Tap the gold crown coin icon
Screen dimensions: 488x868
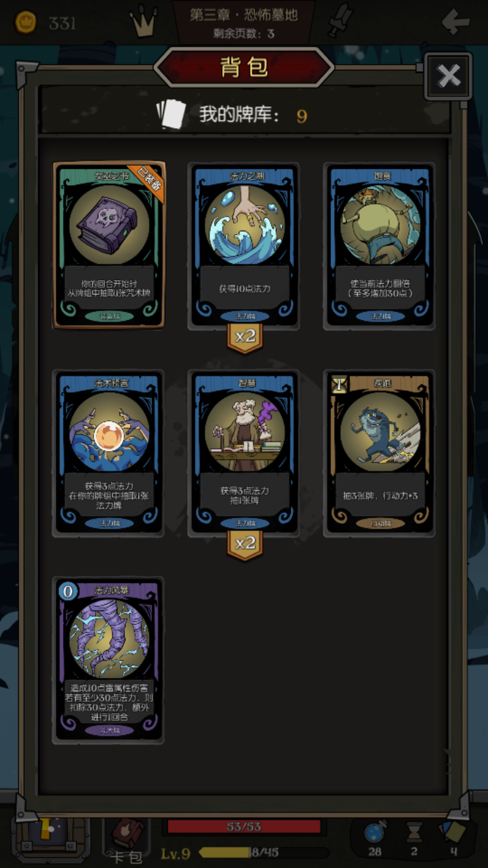point(26,22)
